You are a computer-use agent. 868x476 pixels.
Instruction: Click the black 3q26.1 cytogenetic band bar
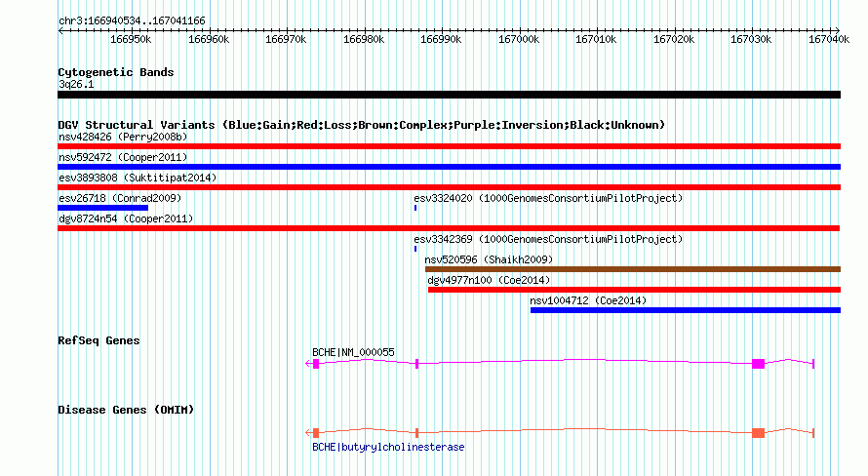pos(449,95)
